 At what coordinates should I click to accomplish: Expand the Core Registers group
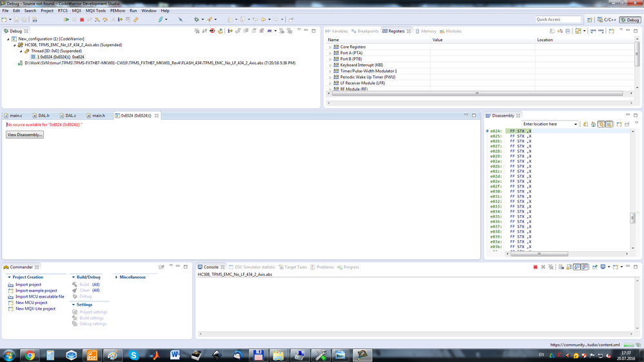pos(330,47)
